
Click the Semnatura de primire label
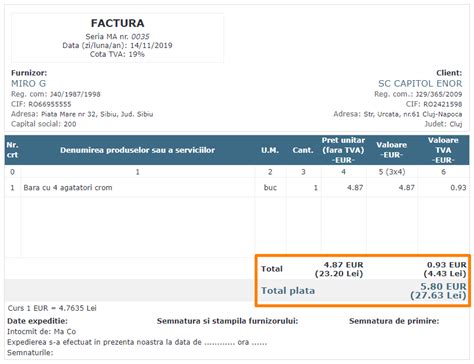[394, 321]
